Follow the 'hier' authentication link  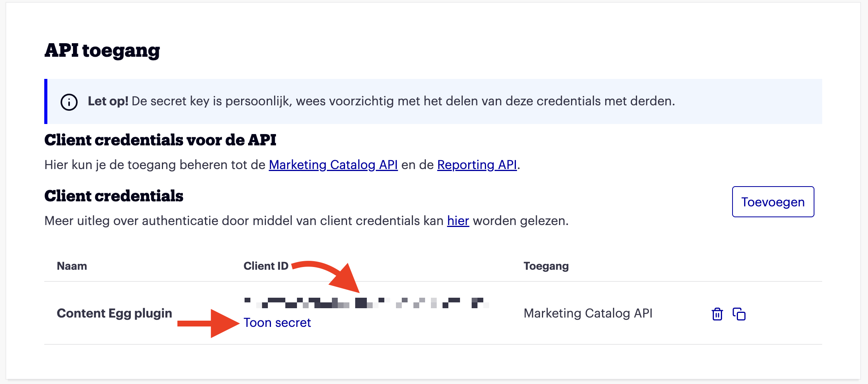click(458, 221)
